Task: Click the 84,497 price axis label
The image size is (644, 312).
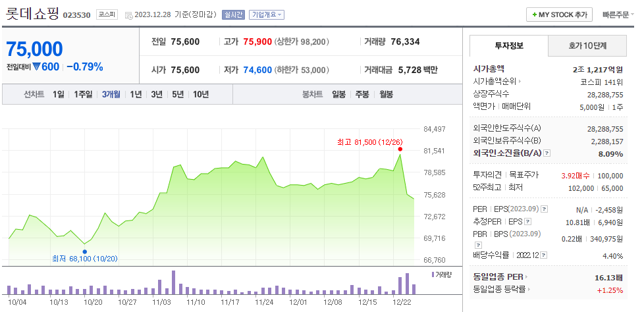Action: [x=434, y=129]
